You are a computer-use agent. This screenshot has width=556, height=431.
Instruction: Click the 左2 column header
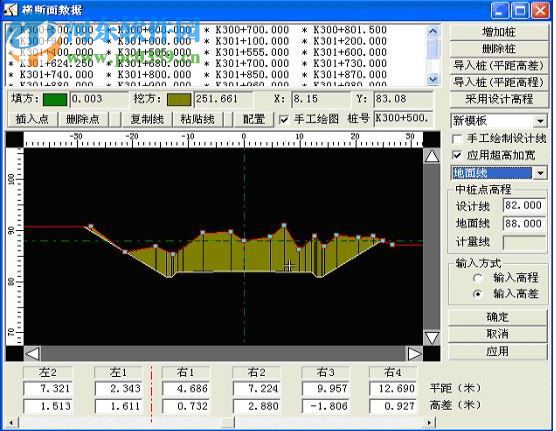coord(48,373)
